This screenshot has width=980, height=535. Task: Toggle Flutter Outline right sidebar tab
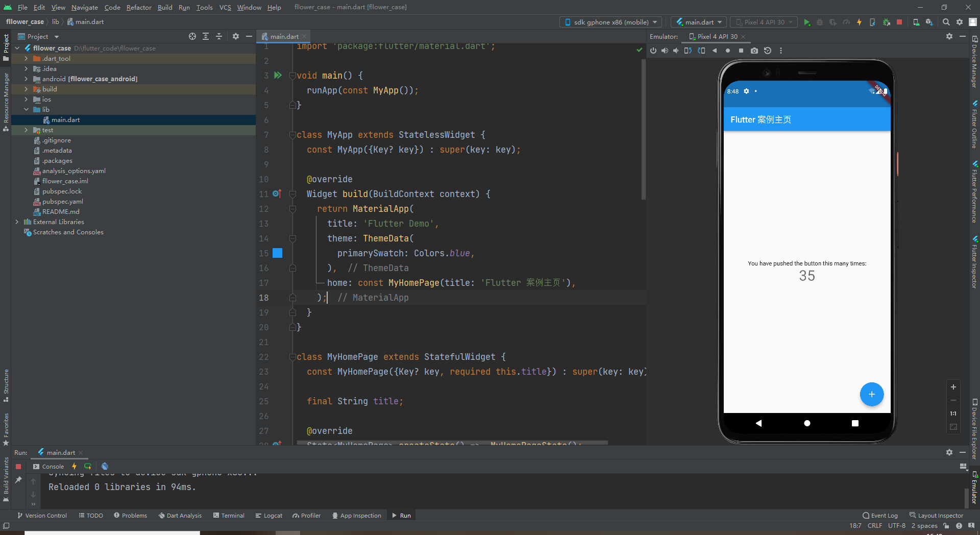(974, 125)
